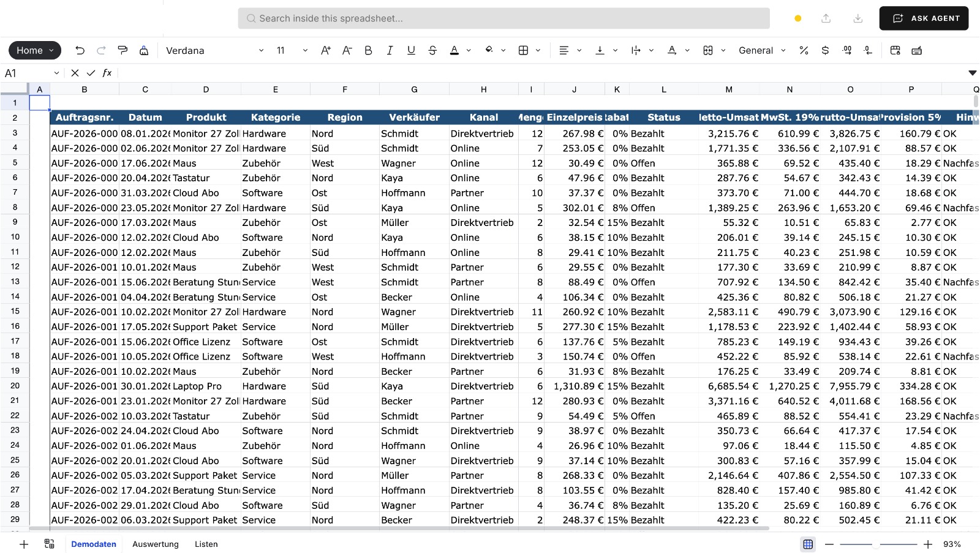The height and width of the screenshot is (553, 980).
Task: Click the zoom slider handle
Action: coord(876,544)
